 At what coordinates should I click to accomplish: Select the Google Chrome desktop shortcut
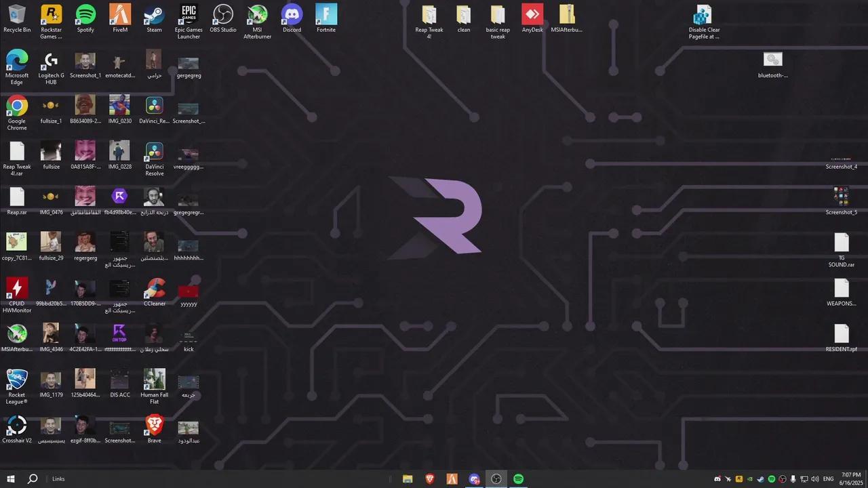[17, 113]
